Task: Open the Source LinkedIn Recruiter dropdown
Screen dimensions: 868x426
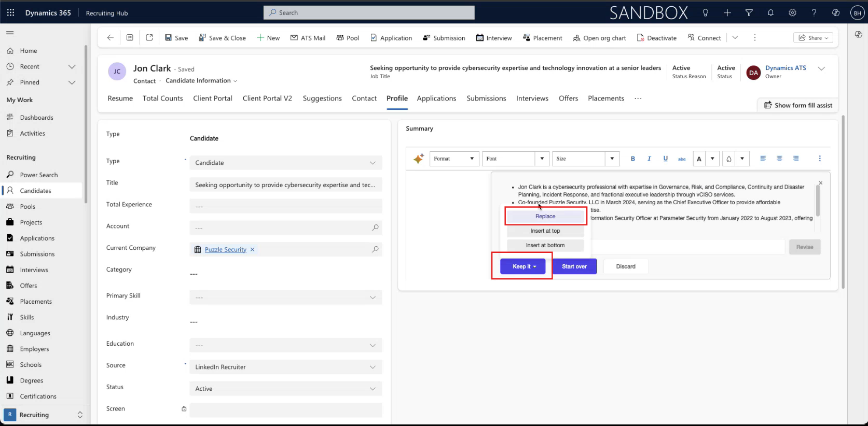Action: [286, 367]
